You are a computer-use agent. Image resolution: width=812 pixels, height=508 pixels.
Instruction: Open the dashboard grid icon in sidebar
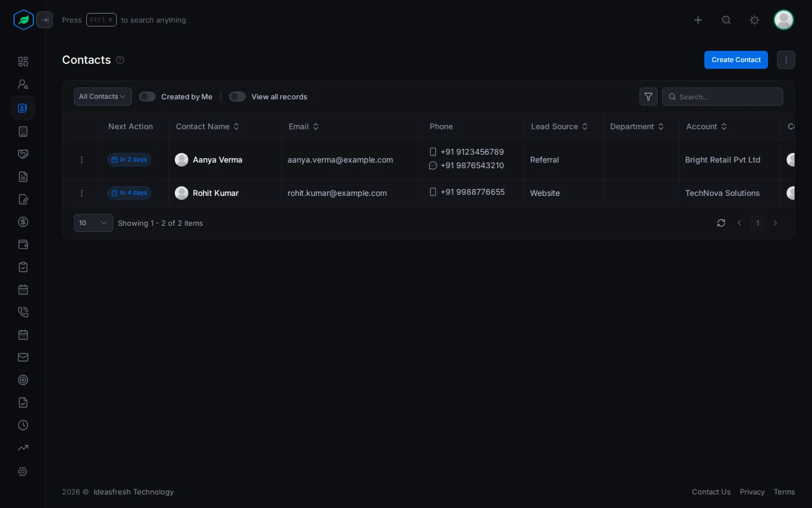coord(23,62)
